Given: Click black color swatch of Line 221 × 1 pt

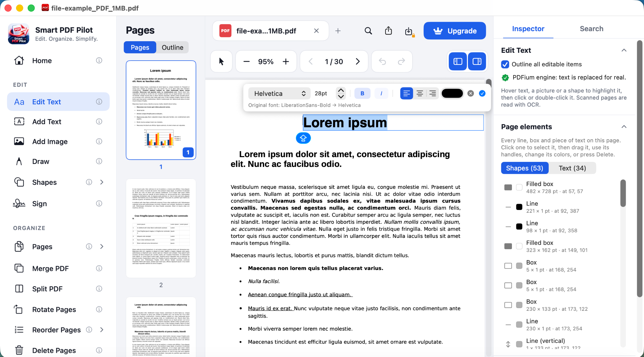Looking at the screenshot, I should point(519,207).
